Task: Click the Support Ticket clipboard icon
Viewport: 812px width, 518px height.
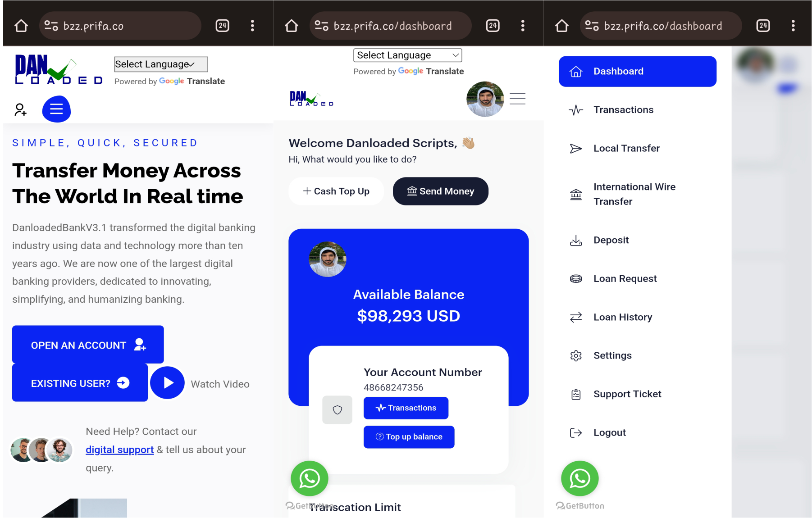Action: (576, 395)
